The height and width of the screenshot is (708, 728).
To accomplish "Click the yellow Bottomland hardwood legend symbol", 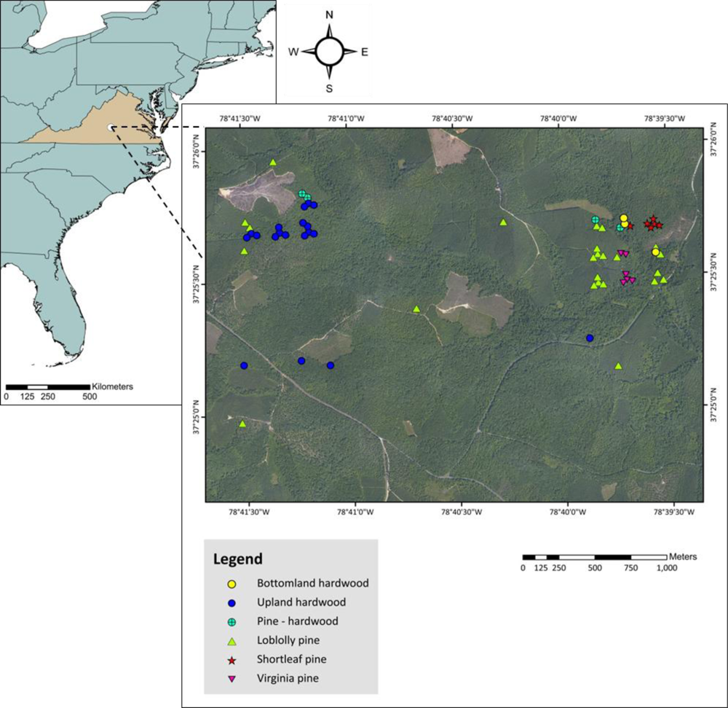I will tap(232, 584).
